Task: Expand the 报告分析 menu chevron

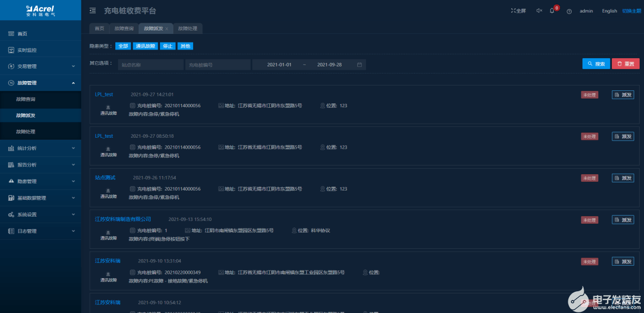Action: [x=73, y=165]
